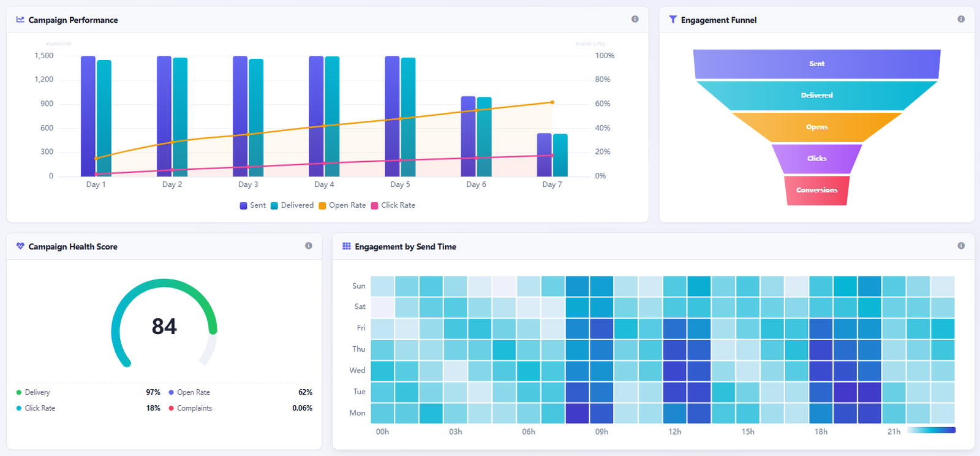This screenshot has height=456, width=980.
Task: Click the Day 6 Sent bar
Action: tap(468, 136)
